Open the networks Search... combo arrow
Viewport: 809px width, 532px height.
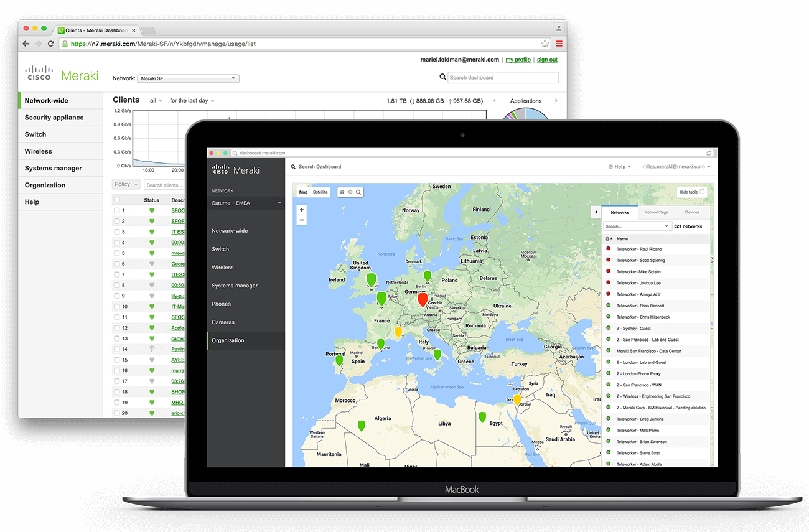[x=666, y=226]
